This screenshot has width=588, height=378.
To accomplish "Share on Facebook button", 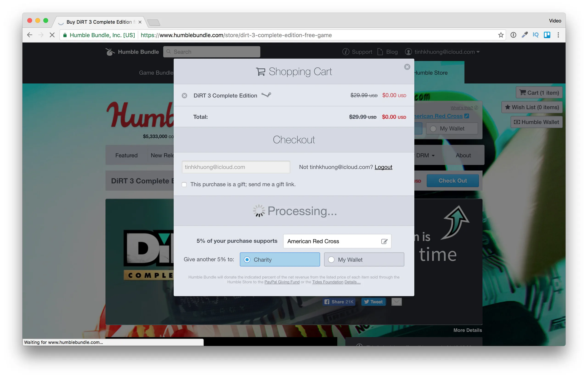I will tap(339, 302).
